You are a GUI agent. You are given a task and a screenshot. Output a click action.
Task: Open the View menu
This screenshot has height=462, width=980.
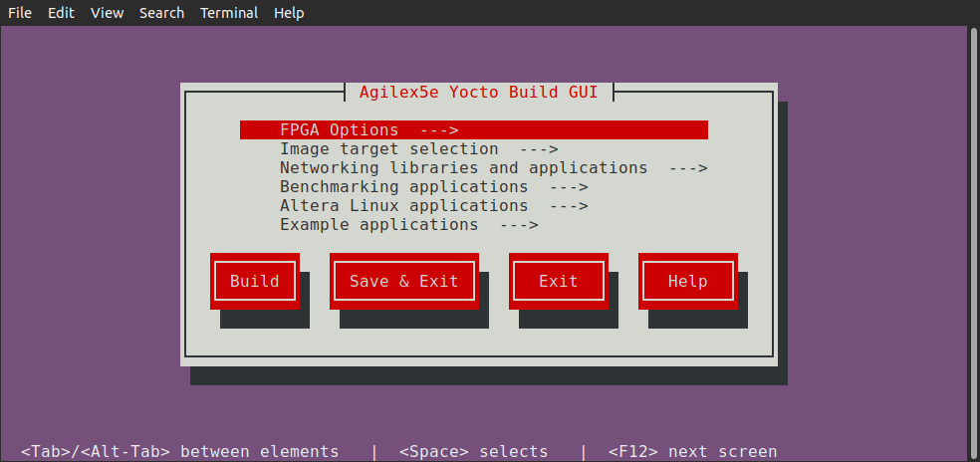107,13
